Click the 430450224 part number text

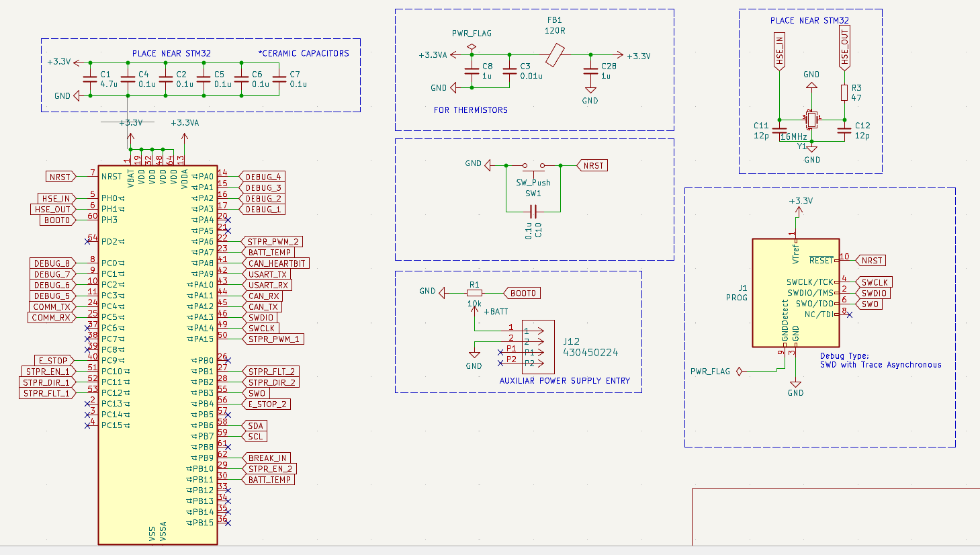coord(590,353)
